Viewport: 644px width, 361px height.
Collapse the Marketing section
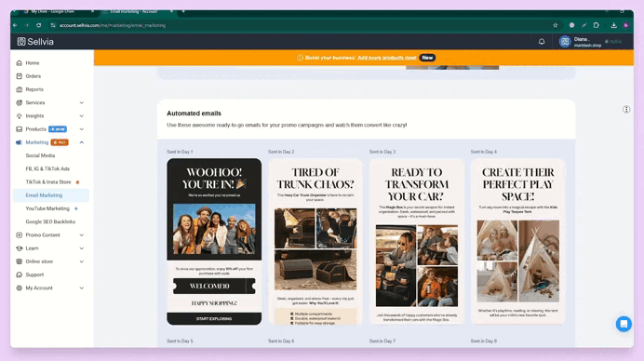pyautogui.click(x=81, y=142)
